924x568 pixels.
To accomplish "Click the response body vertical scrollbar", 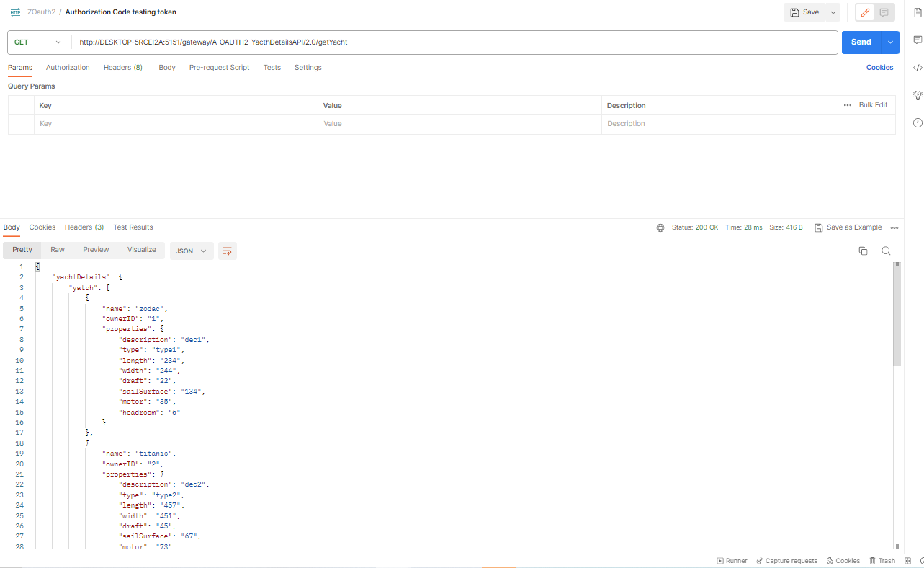I will [897, 315].
